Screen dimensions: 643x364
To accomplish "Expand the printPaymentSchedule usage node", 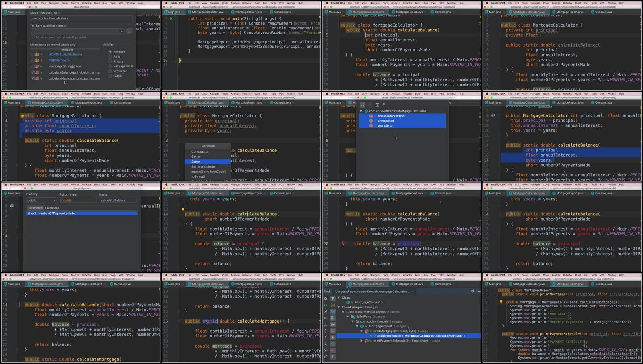I will pyautogui.click(x=362, y=341).
